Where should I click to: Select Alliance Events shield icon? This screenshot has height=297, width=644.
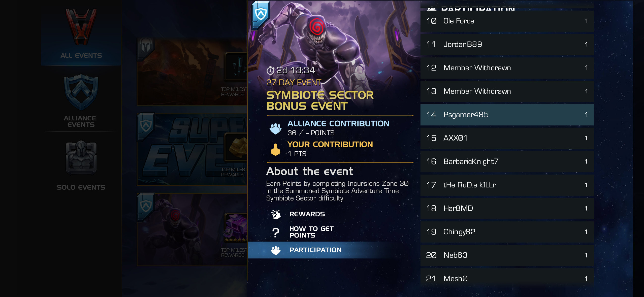click(81, 92)
